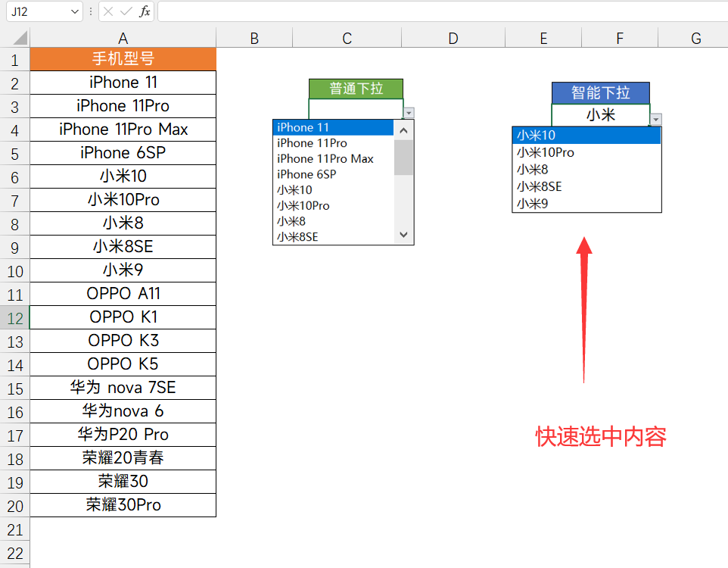Click the Insert Function fx icon

click(x=145, y=11)
